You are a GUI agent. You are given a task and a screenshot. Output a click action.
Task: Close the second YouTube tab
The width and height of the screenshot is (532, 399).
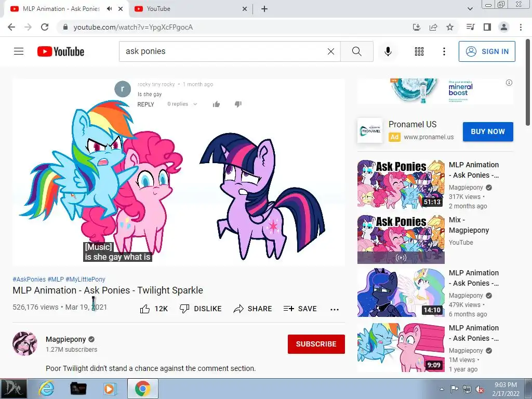pyautogui.click(x=244, y=9)
